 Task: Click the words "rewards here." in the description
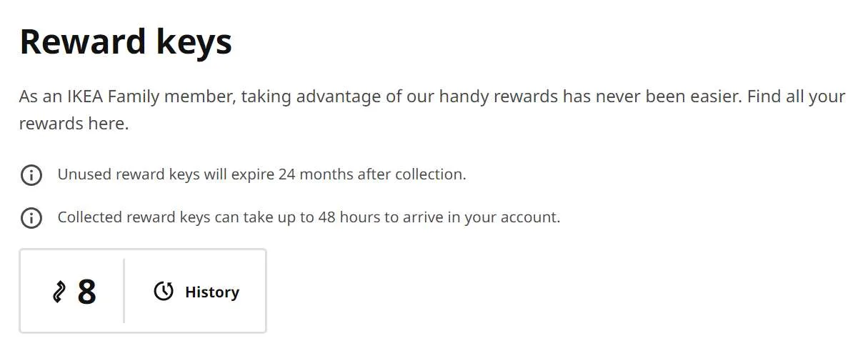coord(74,124)
